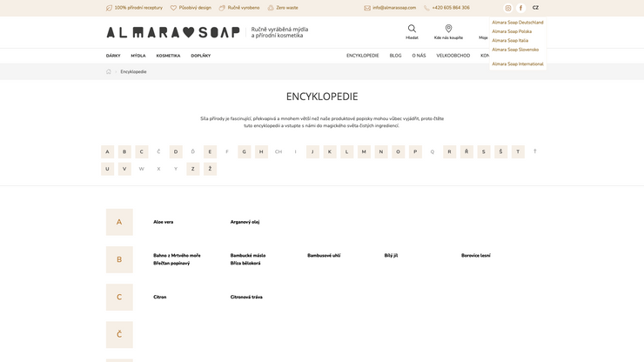
Task: Click the home icon in breadcrumb
Action: tap(109, 71)
